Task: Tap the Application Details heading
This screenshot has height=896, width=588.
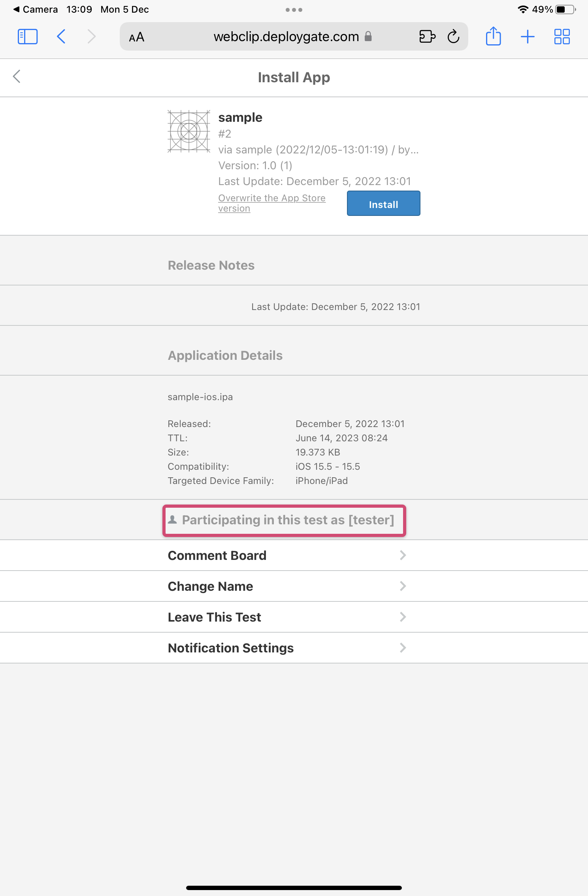Action: point(225,355)
